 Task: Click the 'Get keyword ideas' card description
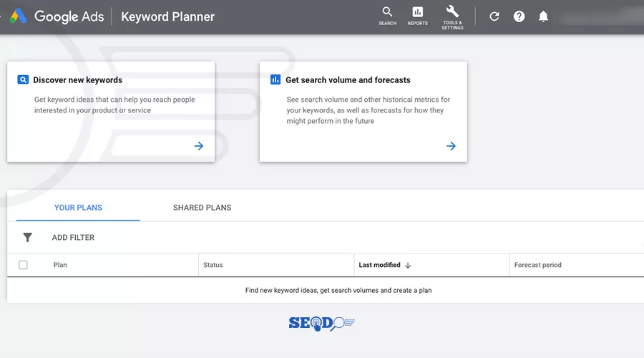pos(114,105)
